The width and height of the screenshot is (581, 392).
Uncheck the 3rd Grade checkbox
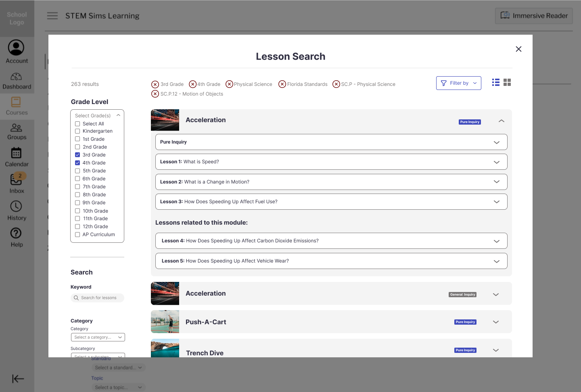(x=77, y=155)
